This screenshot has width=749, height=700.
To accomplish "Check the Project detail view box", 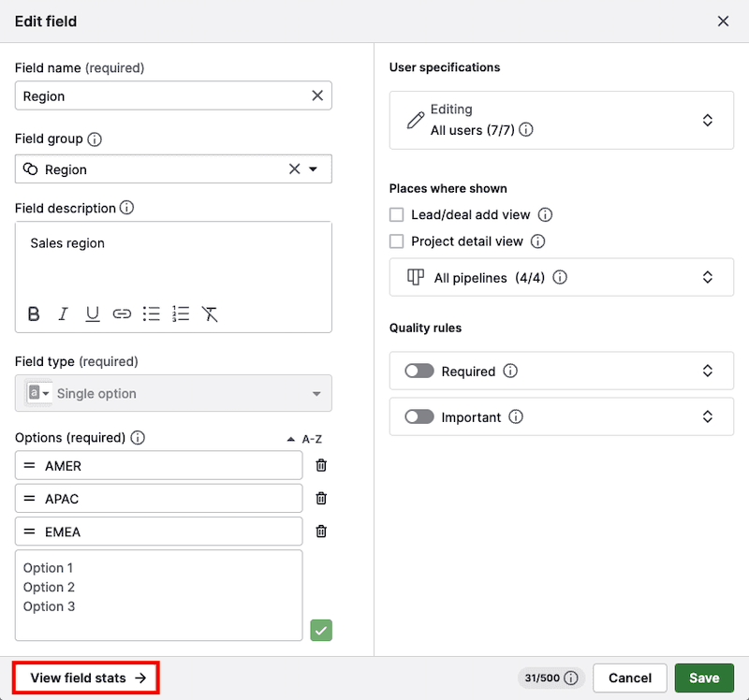I will pyautogui.click(x=397, y=241).
